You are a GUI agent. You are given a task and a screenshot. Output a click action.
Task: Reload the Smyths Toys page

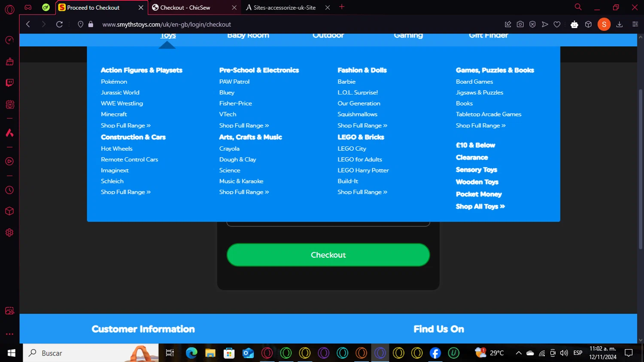pyautogui.click(x=59, y=24)
